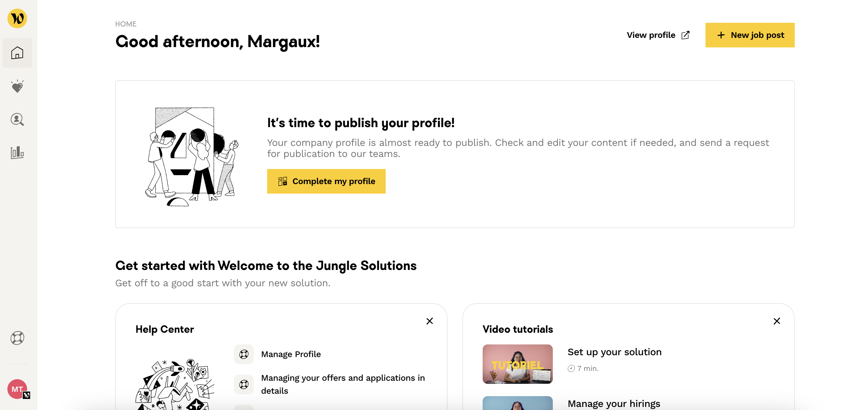This screenshot has width=868, height=410.
Task: Open the lifebuoy help icon in sidebar
Action: pyautogui.click(x=17, y=338)
